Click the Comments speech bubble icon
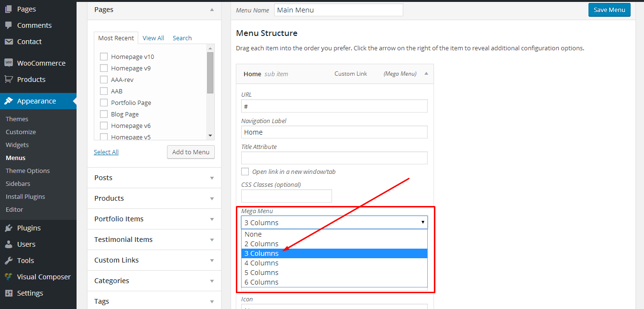 [x=9, y=25]
